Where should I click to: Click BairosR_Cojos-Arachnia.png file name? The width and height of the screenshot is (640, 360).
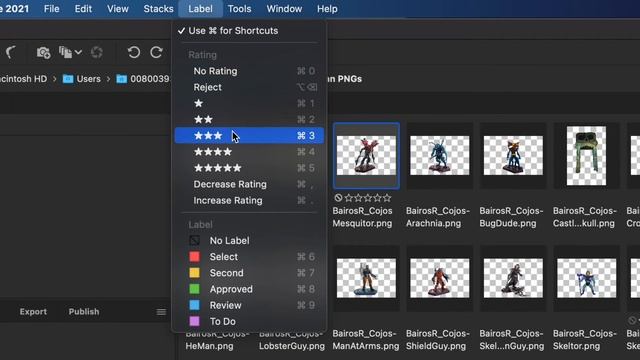[x=438, y=217]
